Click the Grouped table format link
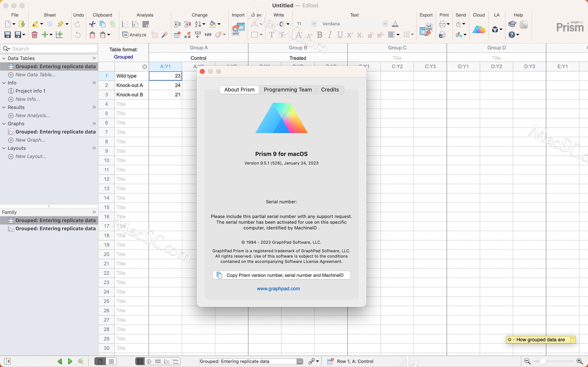The height and width of the screenshot is (367, 588). pos(123,57)
